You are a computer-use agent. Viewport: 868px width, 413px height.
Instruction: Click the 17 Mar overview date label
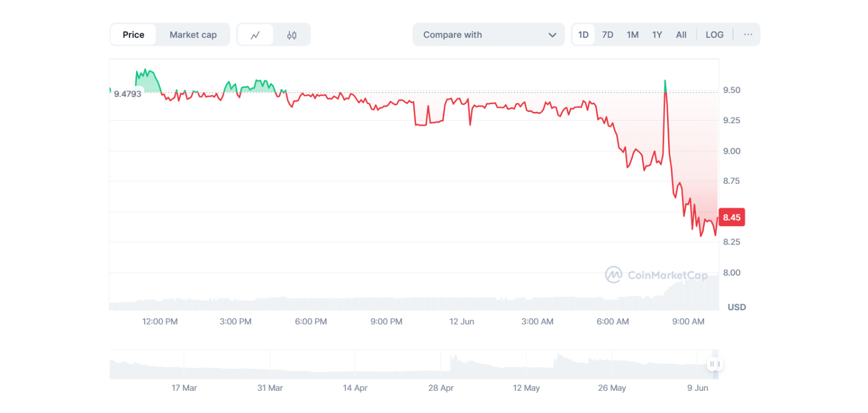(184, 388)
